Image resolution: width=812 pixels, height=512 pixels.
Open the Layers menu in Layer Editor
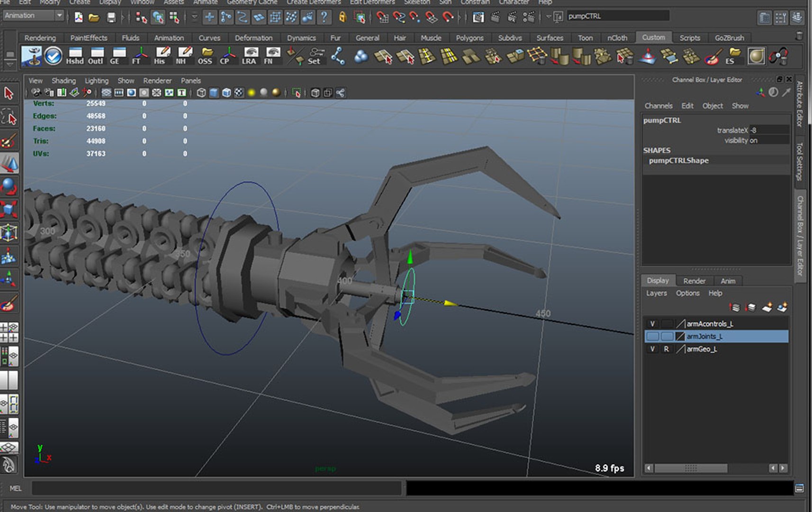[657, 293]
